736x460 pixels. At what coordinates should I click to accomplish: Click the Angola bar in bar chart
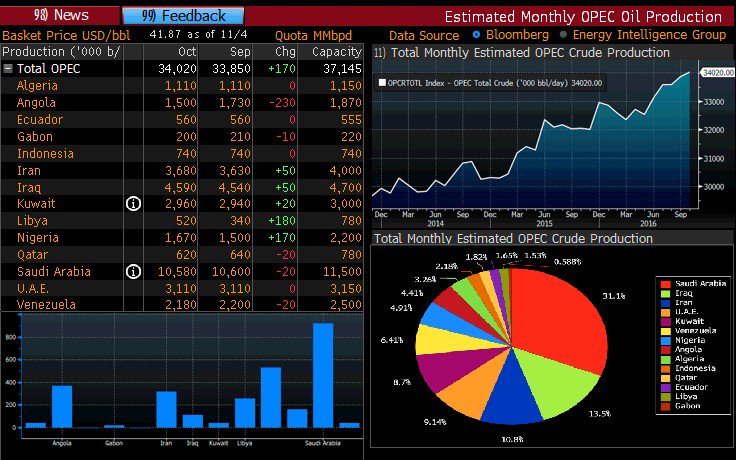click(62, 406)
